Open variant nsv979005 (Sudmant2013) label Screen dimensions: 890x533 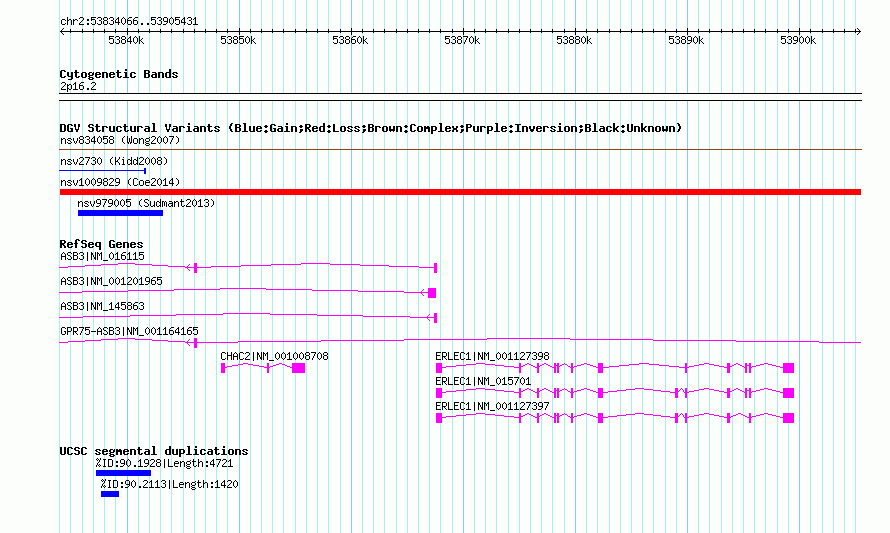click(x=146, y=203)
